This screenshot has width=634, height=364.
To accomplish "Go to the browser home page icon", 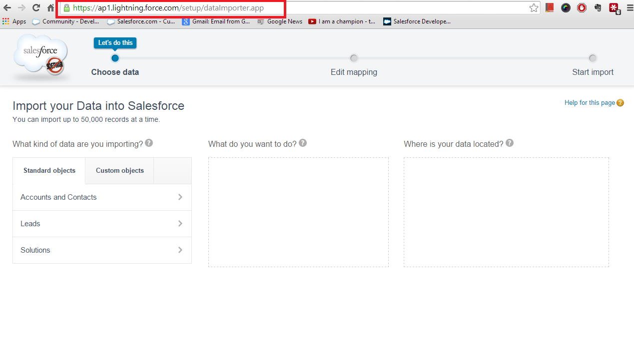I will tap(50, 7).
